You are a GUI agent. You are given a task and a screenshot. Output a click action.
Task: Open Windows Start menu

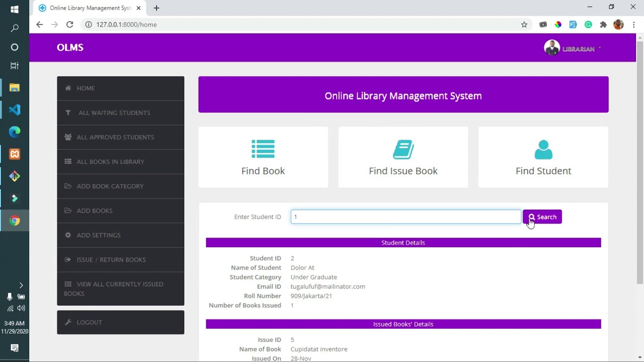pyautogui.click(x=15, y=9)
